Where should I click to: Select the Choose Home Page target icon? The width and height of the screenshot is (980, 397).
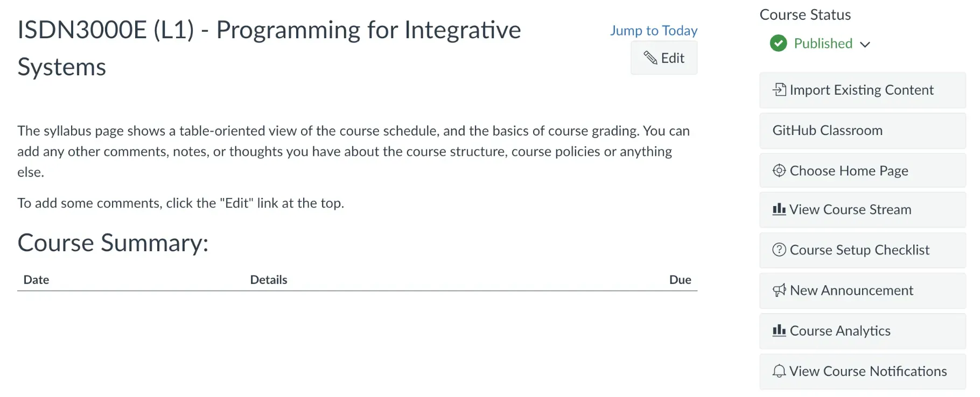[779, 171]
